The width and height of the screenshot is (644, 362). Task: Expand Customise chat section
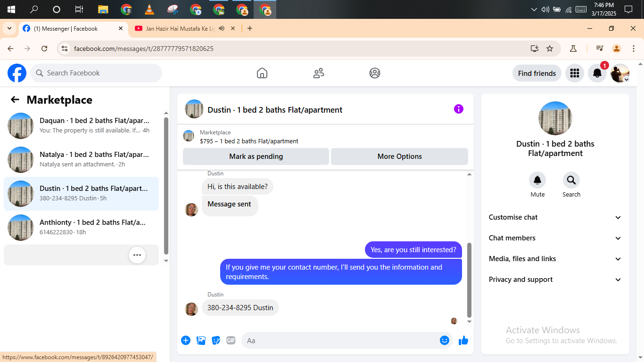pyautogui.click(x=555, y=217)
